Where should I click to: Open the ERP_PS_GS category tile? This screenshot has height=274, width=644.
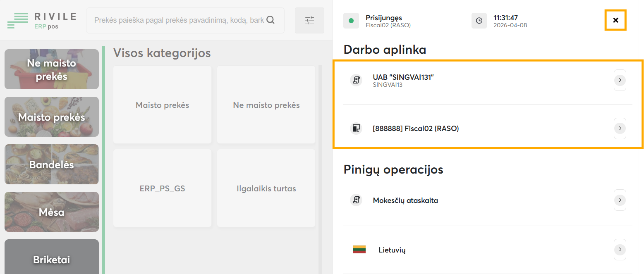click(162, 188)
